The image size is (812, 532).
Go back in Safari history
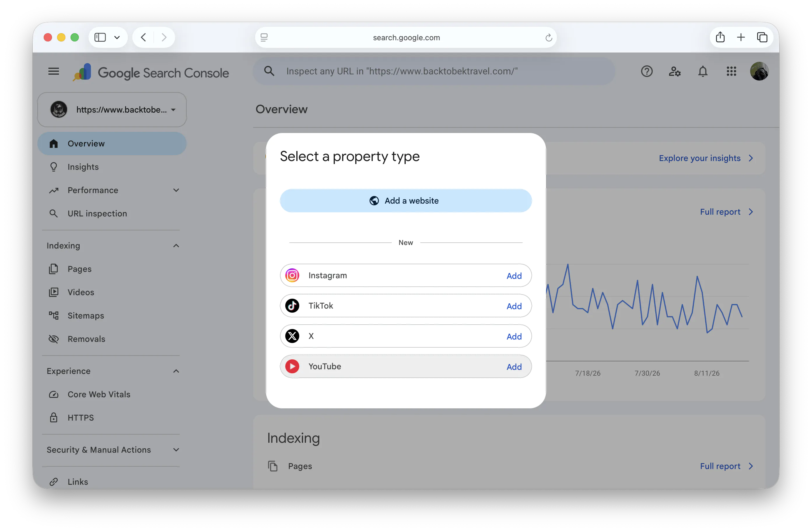tap(143, 37)
